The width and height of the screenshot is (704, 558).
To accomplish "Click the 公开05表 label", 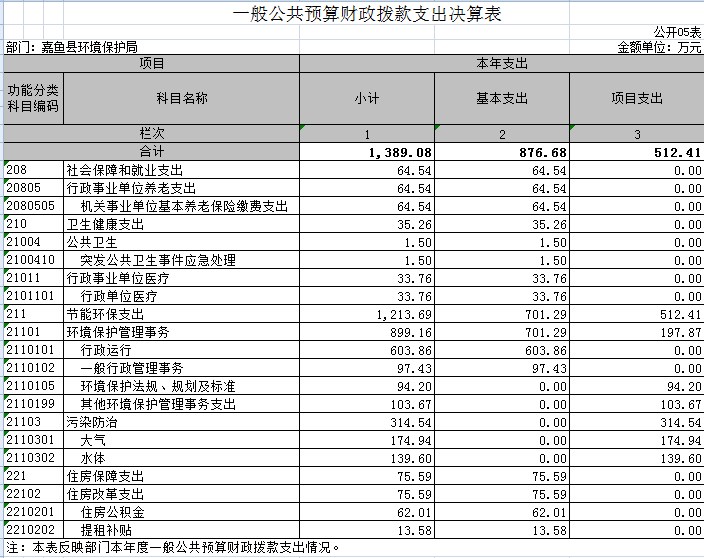I will (x=677, y=32).
